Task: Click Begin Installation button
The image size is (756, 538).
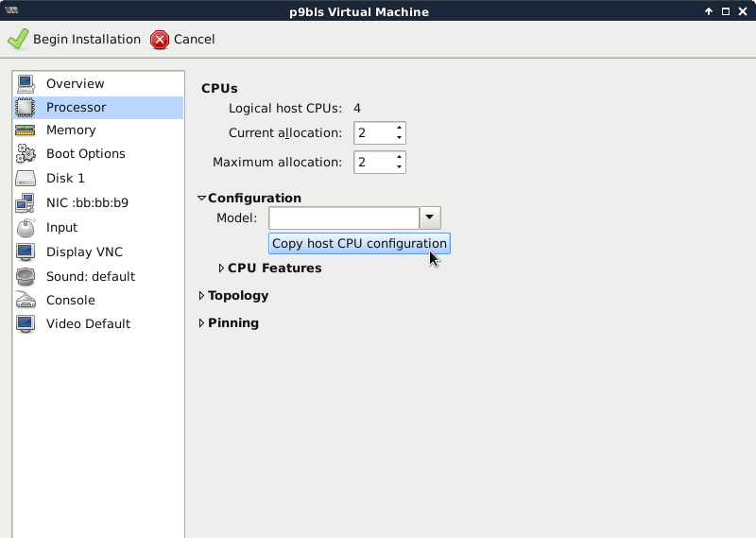Action: coord(75,40)
